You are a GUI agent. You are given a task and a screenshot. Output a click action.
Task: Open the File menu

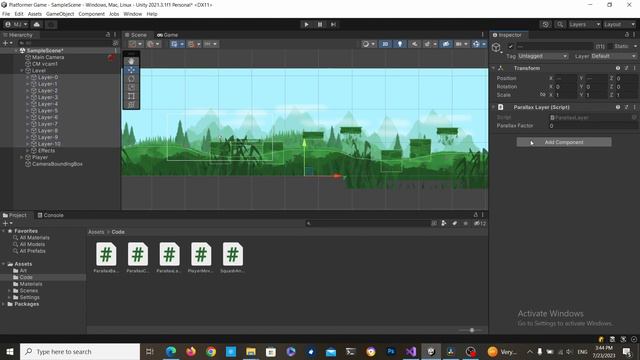click(6, 14)
